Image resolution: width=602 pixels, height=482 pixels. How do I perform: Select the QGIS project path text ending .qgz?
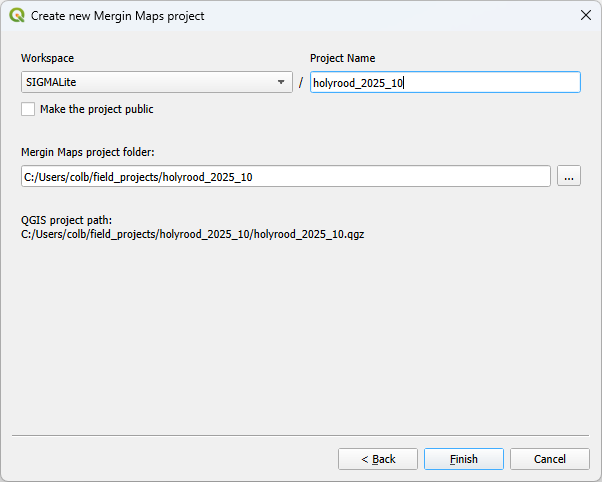coord(192,234)
